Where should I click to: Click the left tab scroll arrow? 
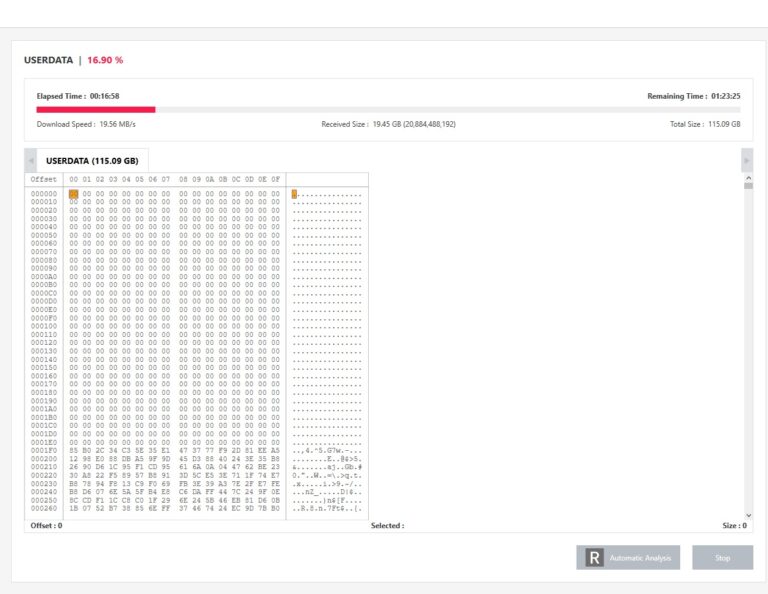[31, 161]
